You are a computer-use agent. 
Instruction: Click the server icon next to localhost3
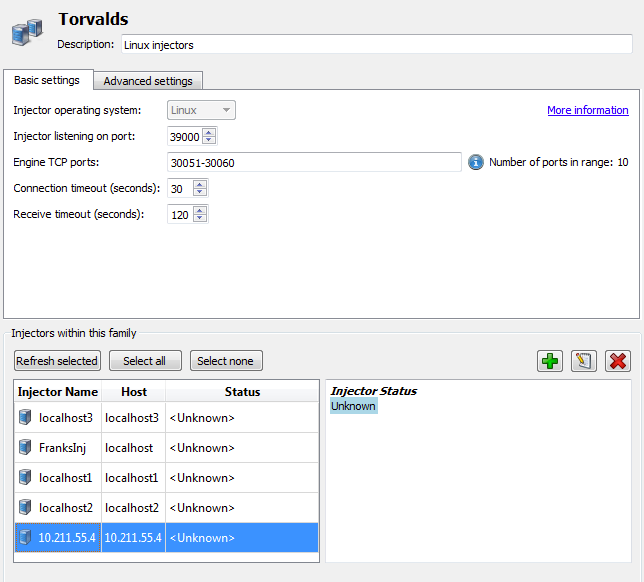pyautogui.click(x=25, y=418)
